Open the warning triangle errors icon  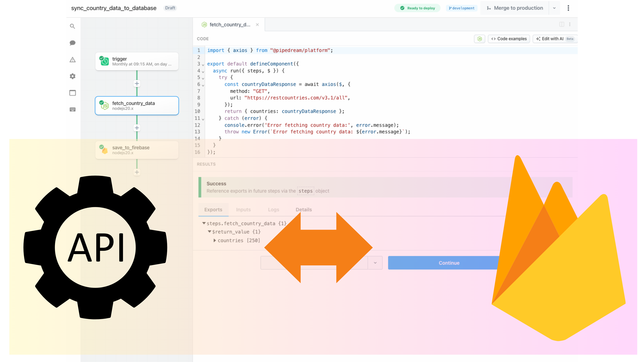pos(72,60)
